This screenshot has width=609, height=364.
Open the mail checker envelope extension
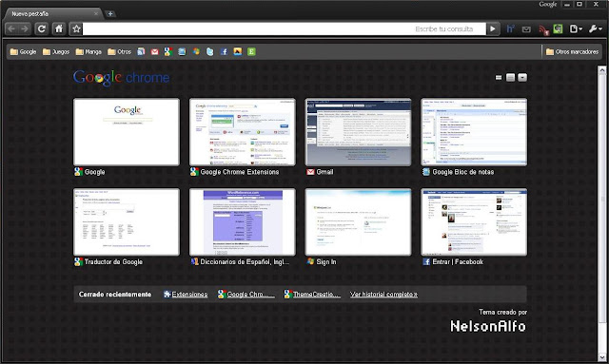[x=526, y=29]
